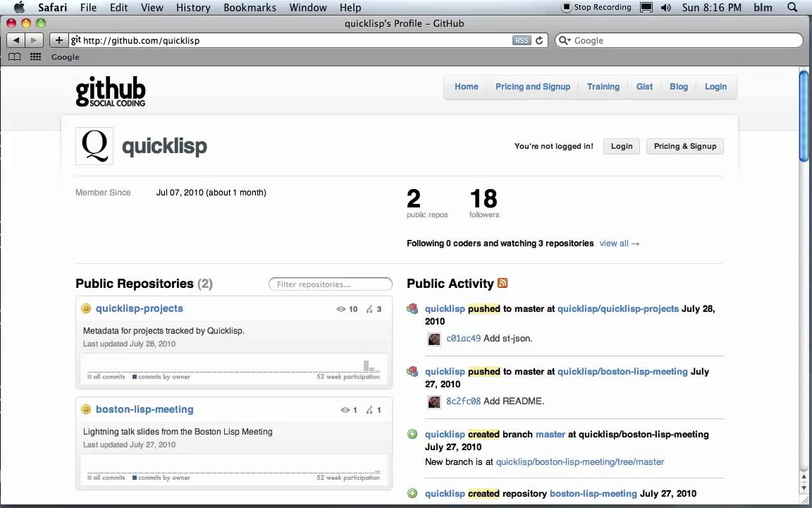Click the watchers eye icon for quicklisp-projects
Screen dimensions: 812x508
[340, 309]
